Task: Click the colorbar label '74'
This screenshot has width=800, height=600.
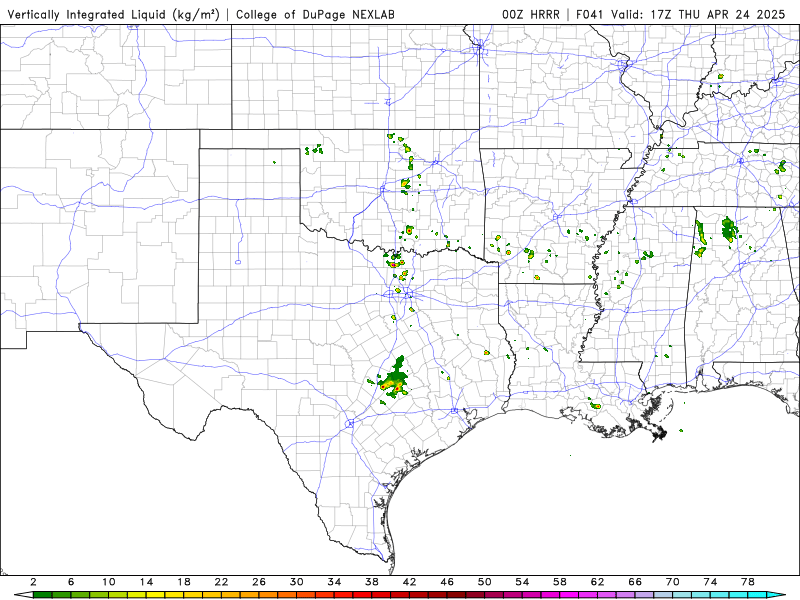Action: 710,582
